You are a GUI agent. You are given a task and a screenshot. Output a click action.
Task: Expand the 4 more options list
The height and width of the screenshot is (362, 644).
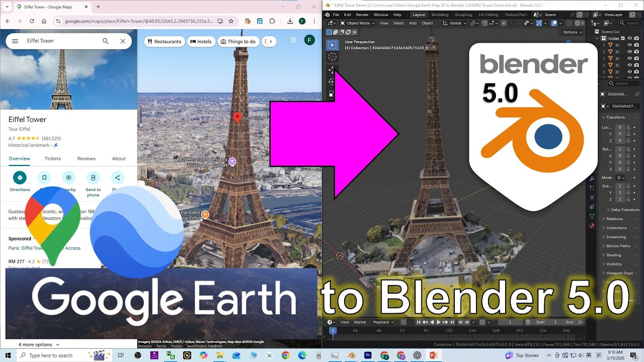pyautogui.click(x=39, y=345)
